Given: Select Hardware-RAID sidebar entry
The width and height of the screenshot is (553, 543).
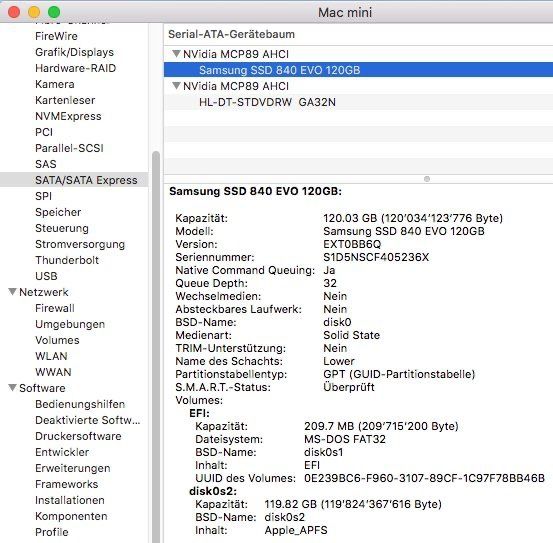Looking at the screenshot, I should pyautogui.click(x=75, y=68).
